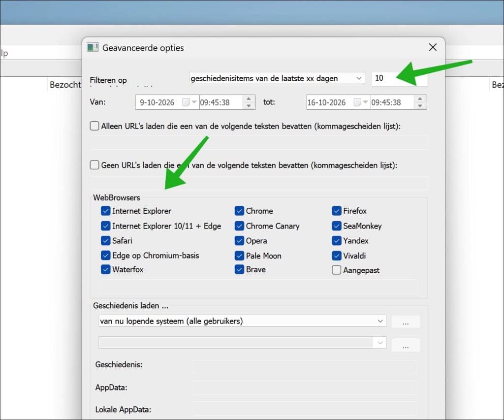Decrease tot time with down spinner
This screenshot has width=504, height=420.
point(420,106)
